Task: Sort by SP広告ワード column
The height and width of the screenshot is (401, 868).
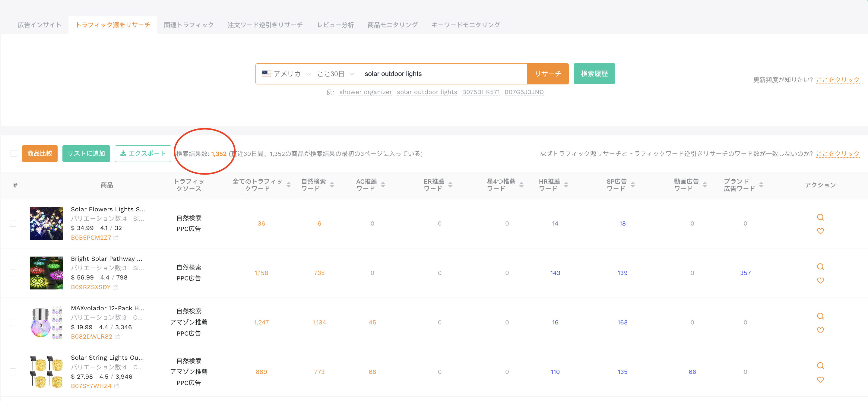Action: coord(632,185)
